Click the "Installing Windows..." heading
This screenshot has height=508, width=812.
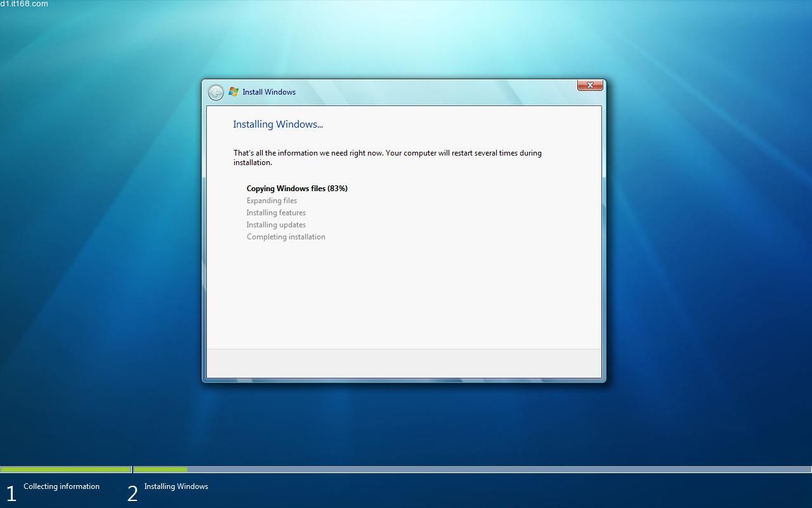[278, 124]
